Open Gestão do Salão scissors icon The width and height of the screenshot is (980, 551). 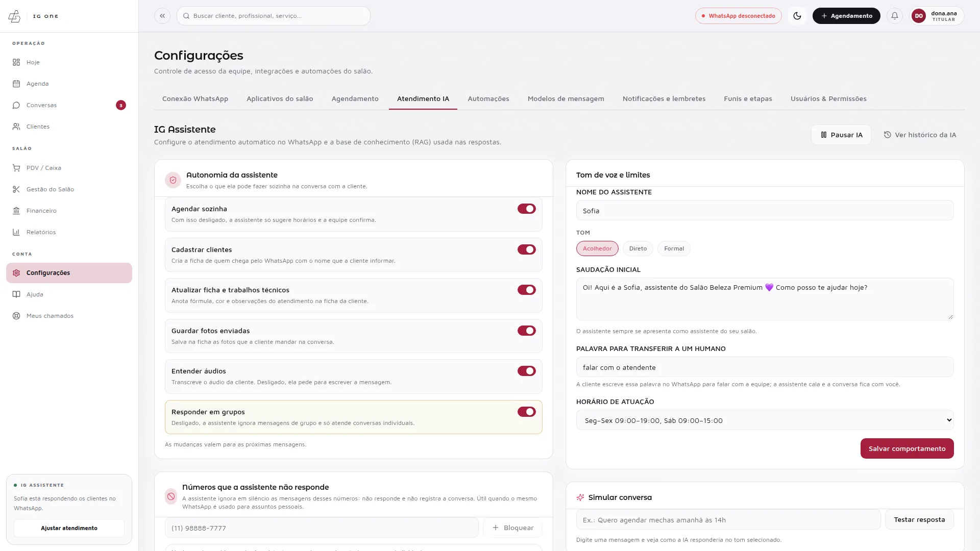pos(16,189)
